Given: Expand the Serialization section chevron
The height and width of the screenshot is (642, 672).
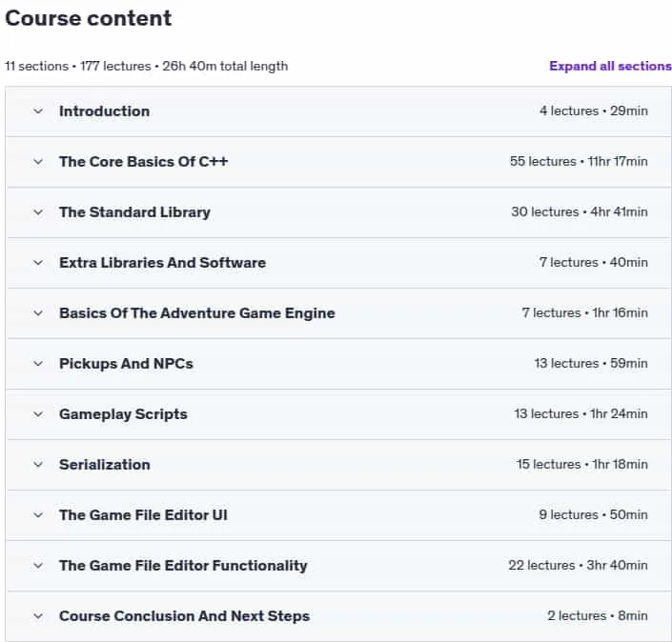Looking at the screenshot, I should [x=38, y=465].
